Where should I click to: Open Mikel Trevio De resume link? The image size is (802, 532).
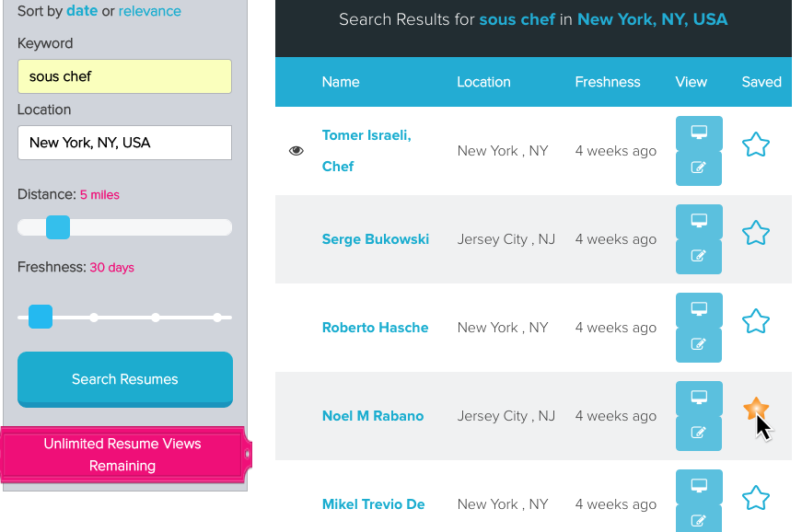tap(374, 504)
